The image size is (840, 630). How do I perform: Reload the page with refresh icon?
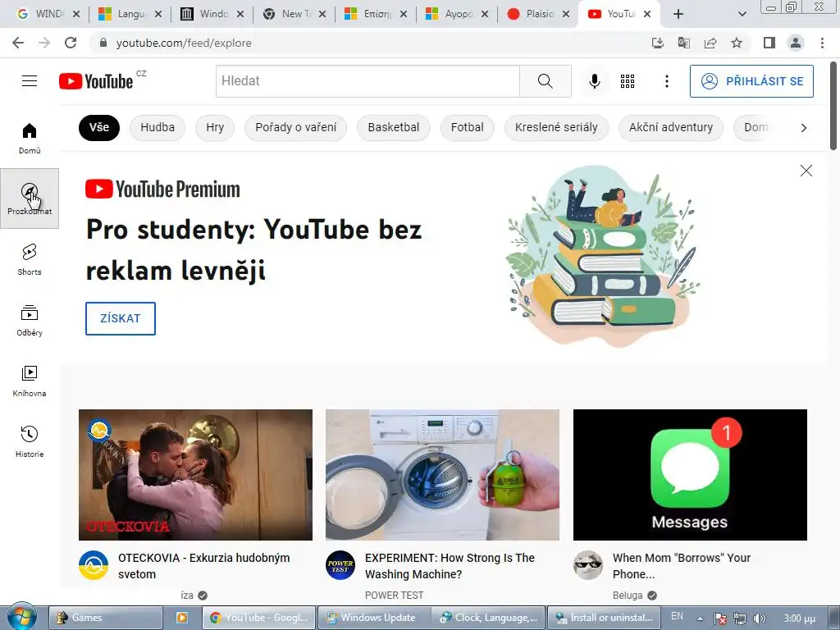click(x=71, y=43)
